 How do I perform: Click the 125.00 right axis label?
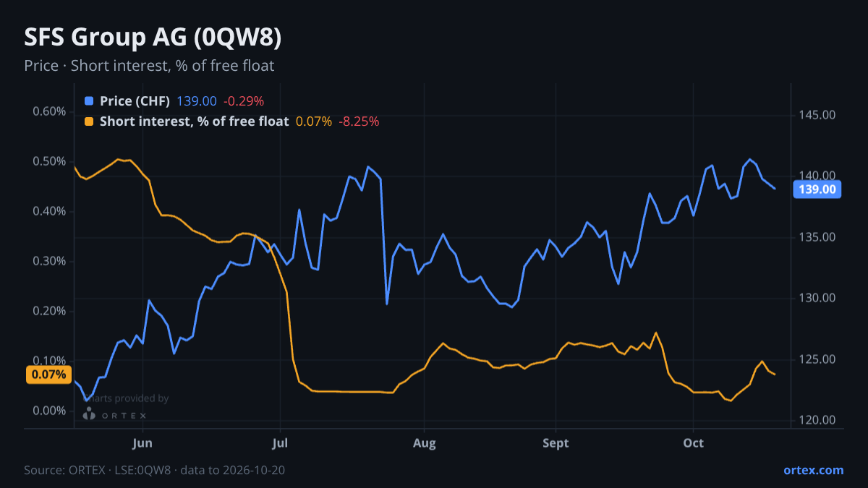817,359
